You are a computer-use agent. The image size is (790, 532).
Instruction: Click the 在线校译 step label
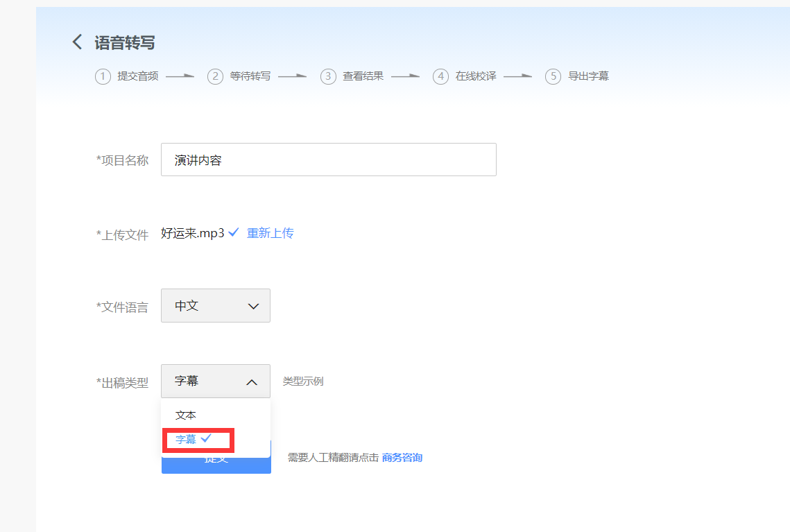[476, 76]
